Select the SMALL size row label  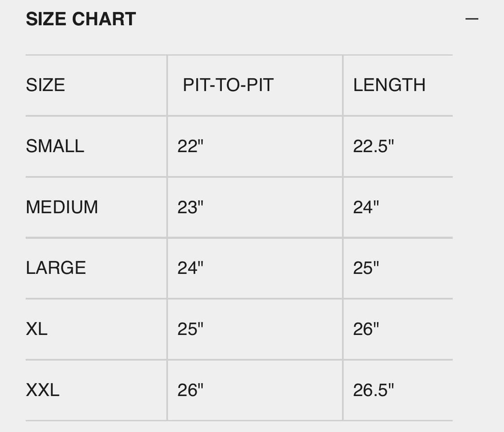click(x=55, y=146)
